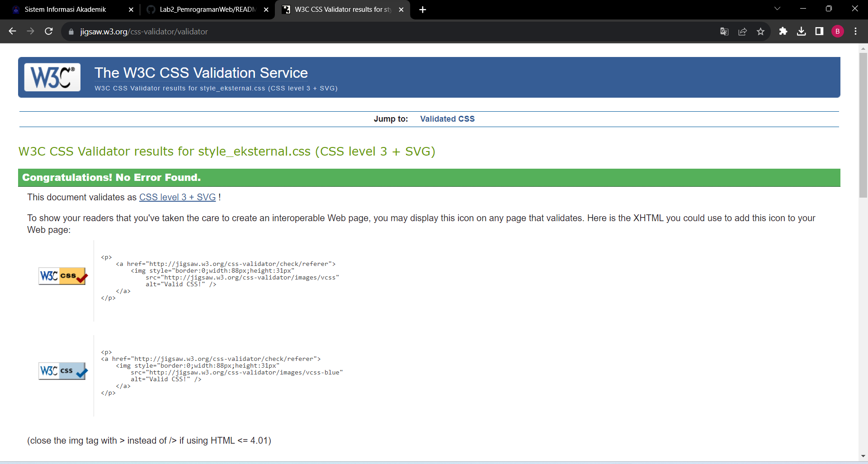Open a new tab with plus button

[422, 9]
